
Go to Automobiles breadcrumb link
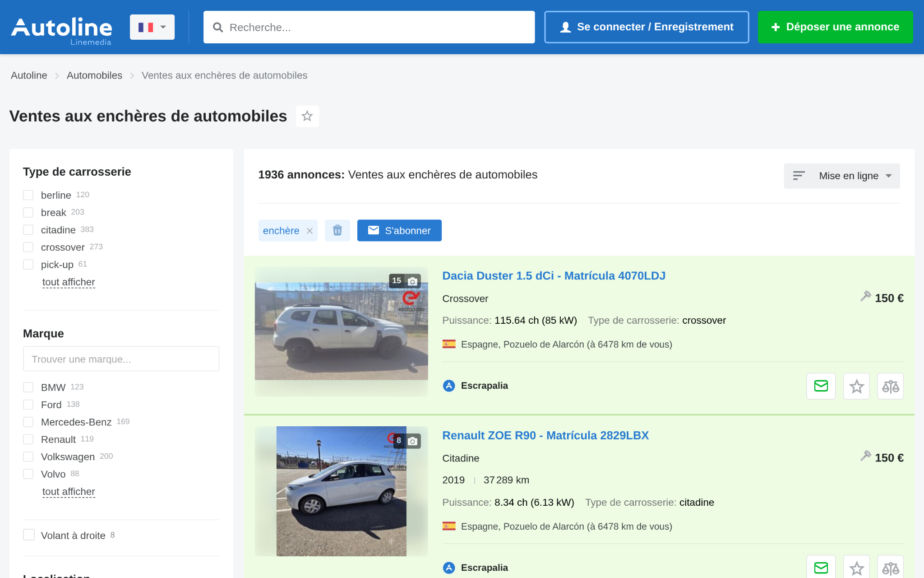[x=94, y=75]
